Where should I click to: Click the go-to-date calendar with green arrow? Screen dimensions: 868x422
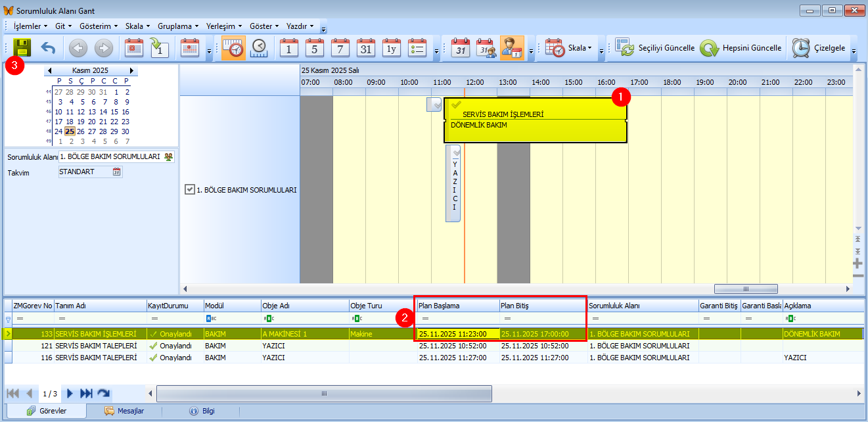[x=160, y=48]
